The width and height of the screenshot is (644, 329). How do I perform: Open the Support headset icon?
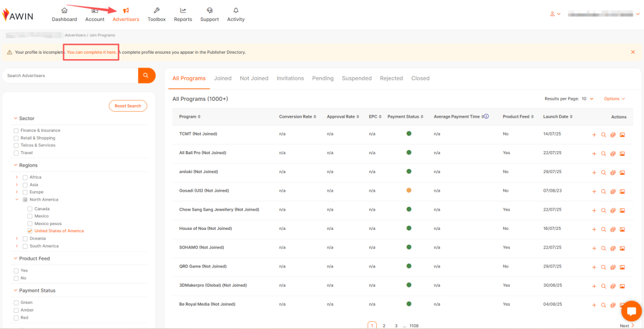tap(209, 11)
